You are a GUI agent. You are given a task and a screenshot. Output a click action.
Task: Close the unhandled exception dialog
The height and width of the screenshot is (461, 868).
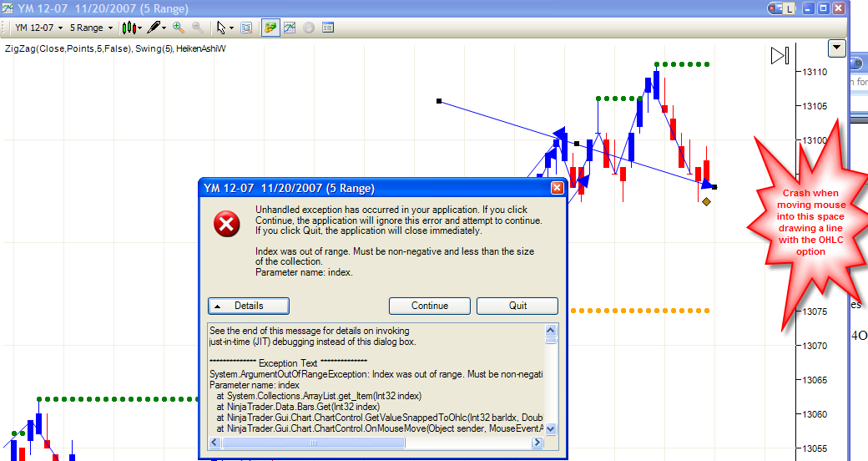tap(557, 188)
